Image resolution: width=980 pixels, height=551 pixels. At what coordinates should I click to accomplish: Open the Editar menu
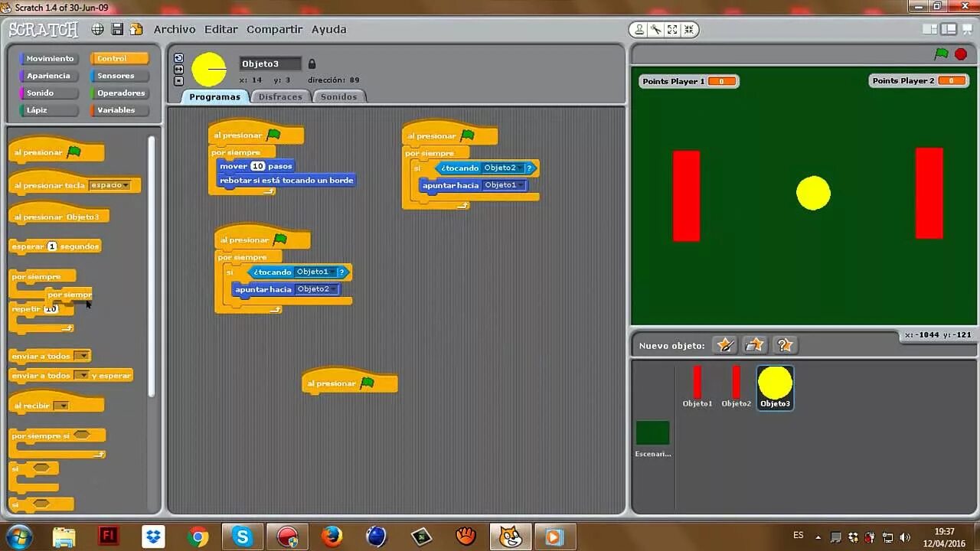click(x=220, y=29)
